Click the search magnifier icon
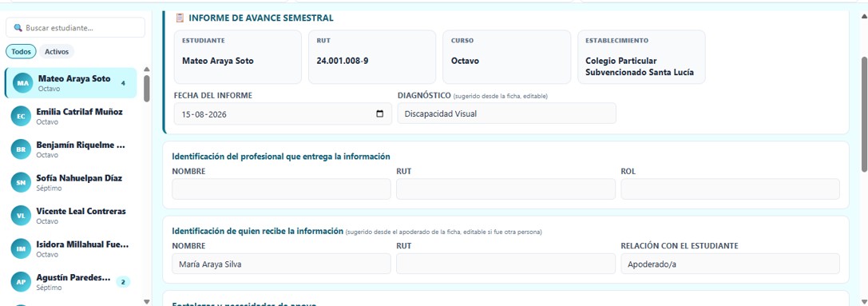 [18, 28]
